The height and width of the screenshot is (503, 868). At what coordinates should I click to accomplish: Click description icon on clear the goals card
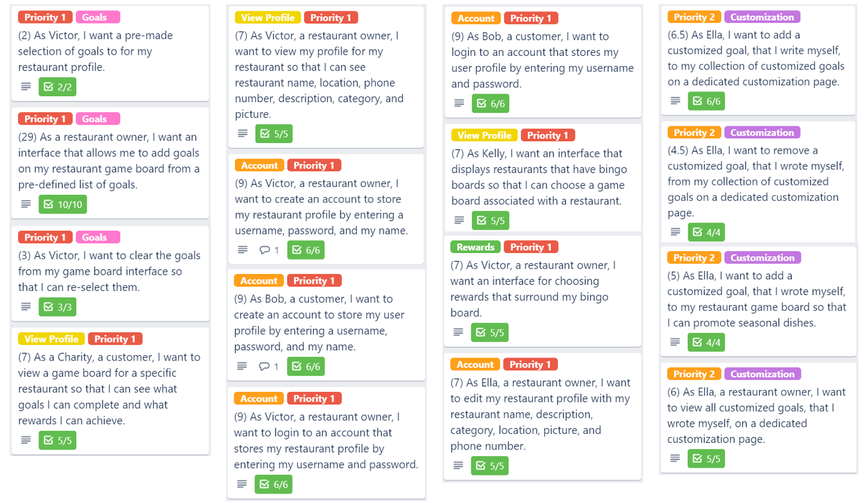[x=26, y=307]
